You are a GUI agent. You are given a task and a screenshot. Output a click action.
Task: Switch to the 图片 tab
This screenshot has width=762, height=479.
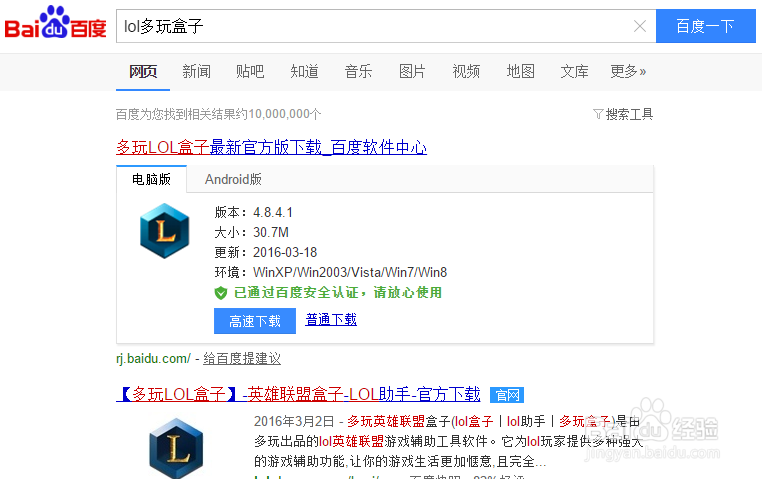click(412, 71)
